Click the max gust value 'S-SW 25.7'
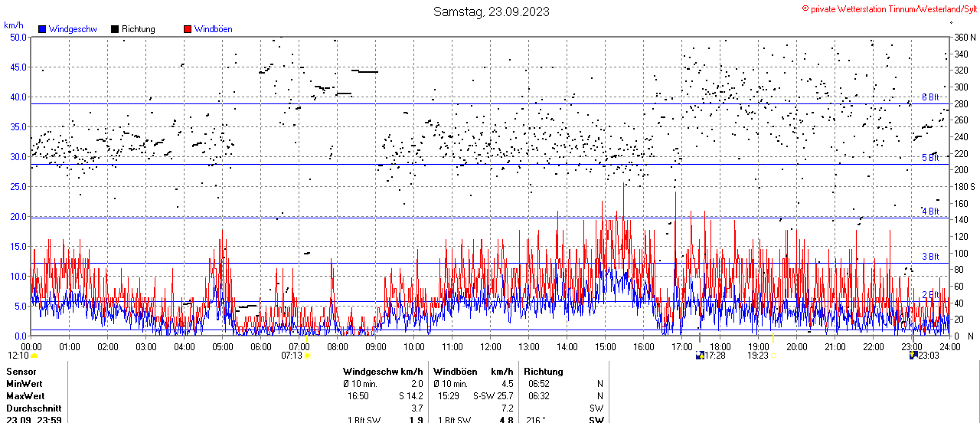This screenshot has width=980, height=423. pyautogui.click(x=492, y=396)
